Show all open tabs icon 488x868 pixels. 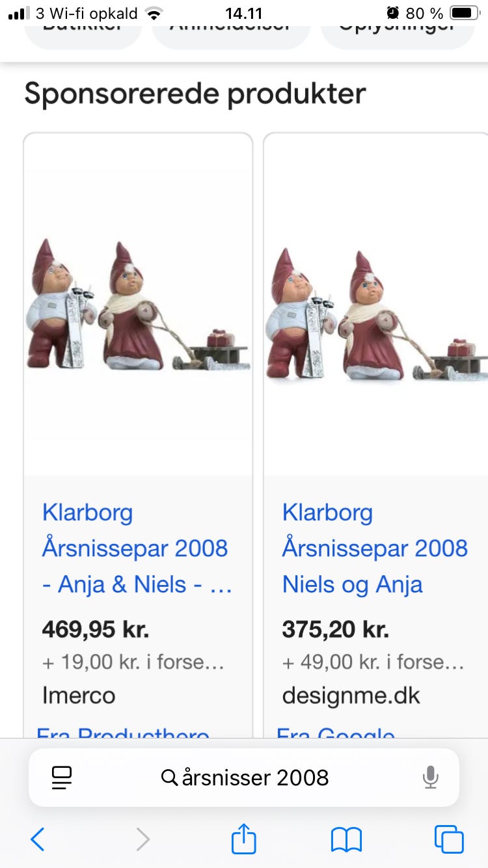tap(449, 839)
